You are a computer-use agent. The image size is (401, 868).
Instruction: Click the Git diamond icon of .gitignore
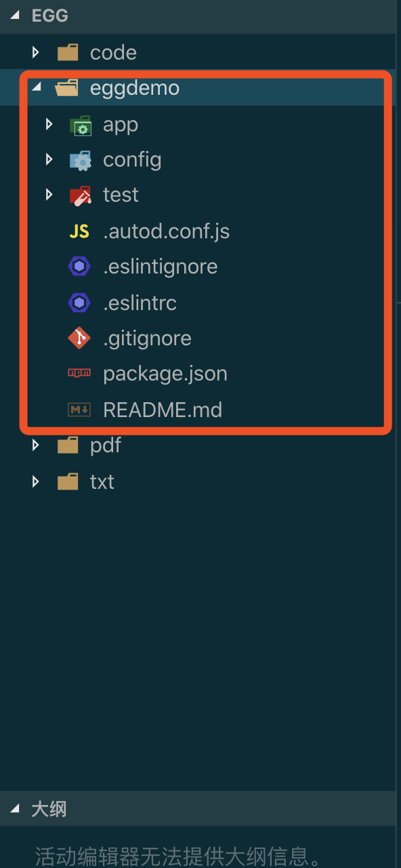pos(79,338)
